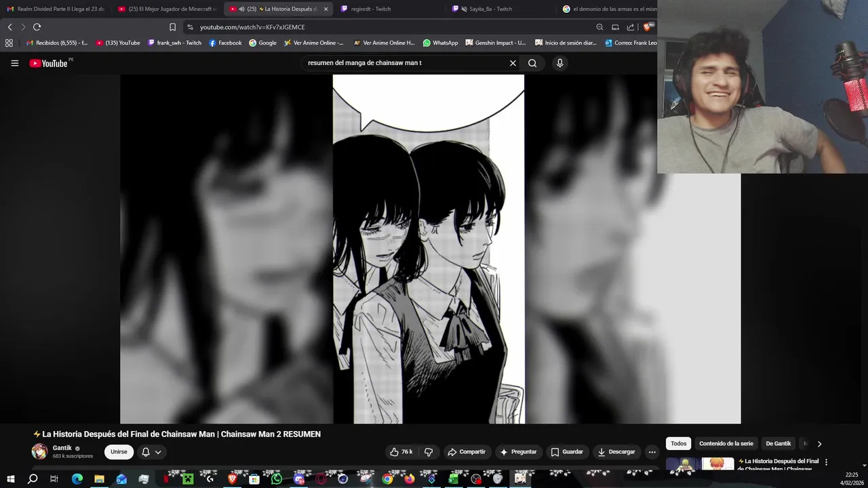This screenshot has width=868, height=488.
Task: Switch to the Realm Divided Gmail tab
Action: point(56,9)
